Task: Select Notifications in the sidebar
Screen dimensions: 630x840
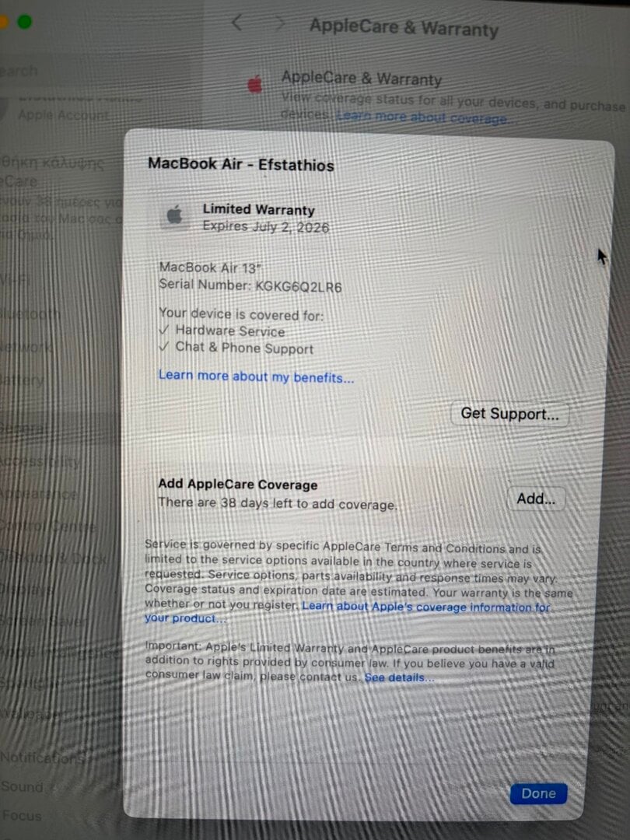Action: 44,758
